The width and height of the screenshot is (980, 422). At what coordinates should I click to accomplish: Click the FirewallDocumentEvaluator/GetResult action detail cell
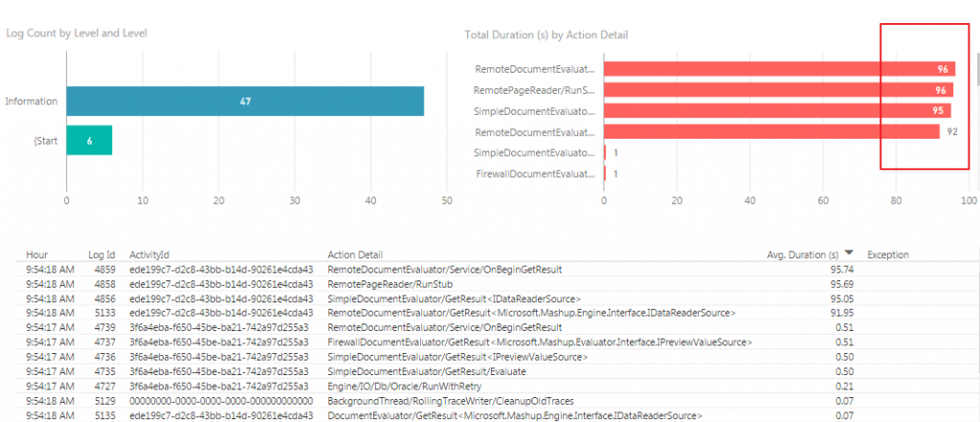(x=540, y=343)
